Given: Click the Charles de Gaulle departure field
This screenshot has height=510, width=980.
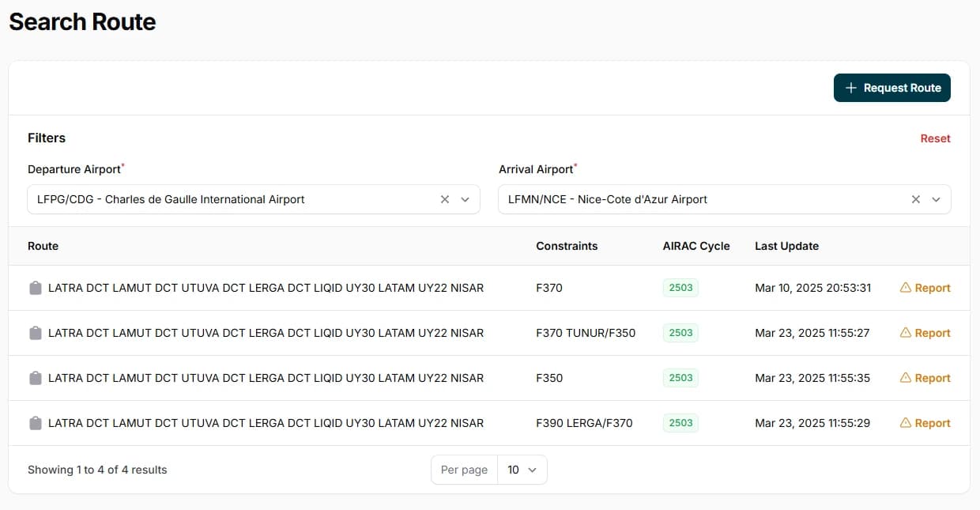Looking at the screenshot, I should [229, 199].
